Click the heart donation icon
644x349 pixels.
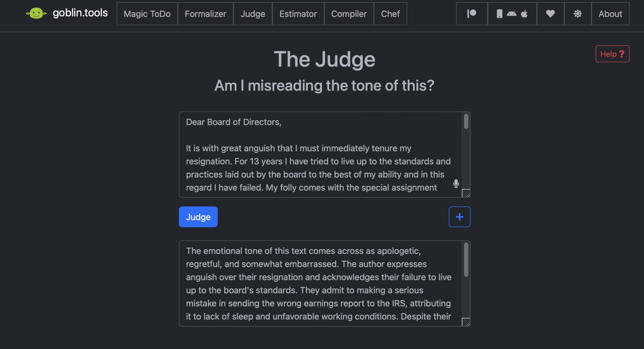550,14
